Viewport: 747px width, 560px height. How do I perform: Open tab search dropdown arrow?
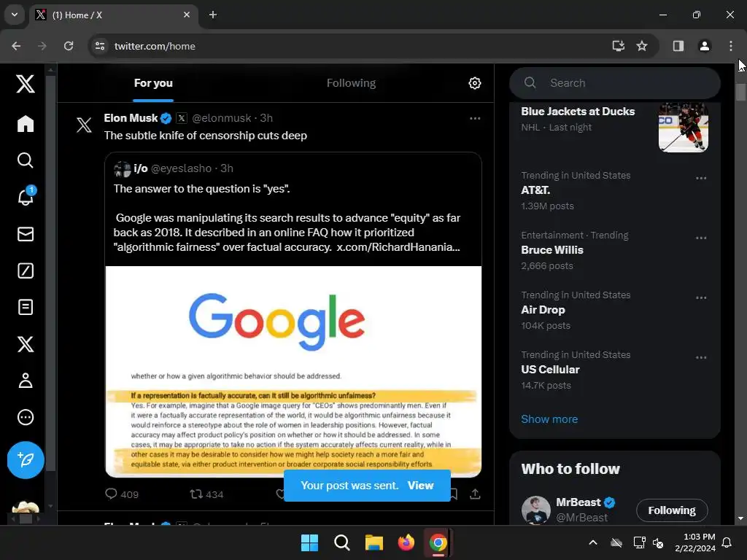[15, 15]
